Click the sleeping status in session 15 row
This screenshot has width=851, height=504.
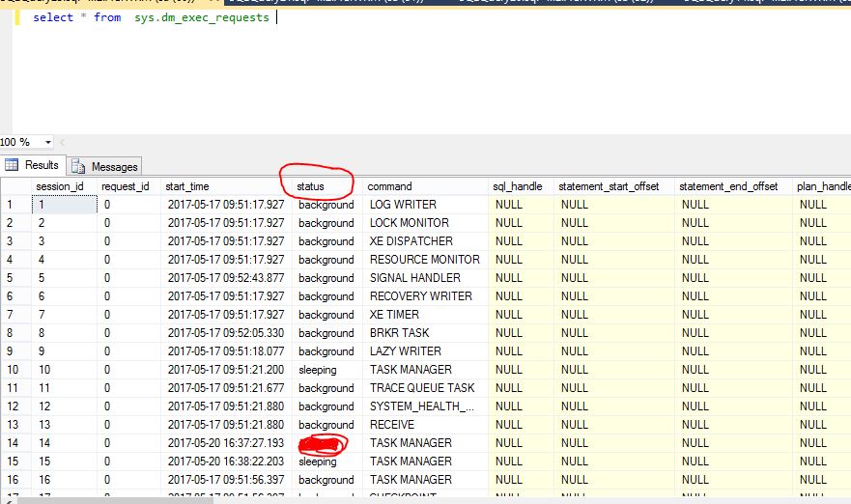pyautogui.click(x=327, y=462)
